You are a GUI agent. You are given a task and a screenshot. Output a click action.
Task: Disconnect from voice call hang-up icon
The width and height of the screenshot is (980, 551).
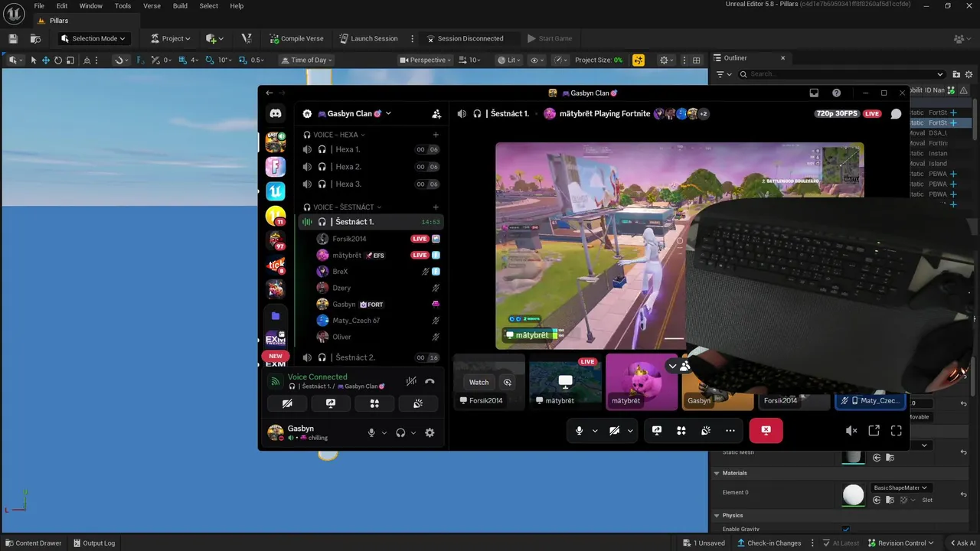click(430, 381)
